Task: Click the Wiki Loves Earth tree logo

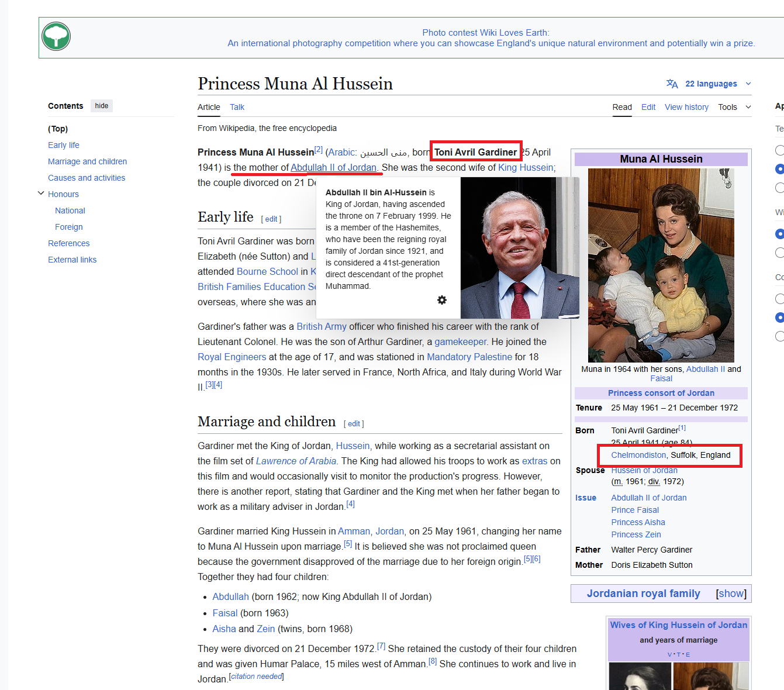Action: [x=56, y=36]
